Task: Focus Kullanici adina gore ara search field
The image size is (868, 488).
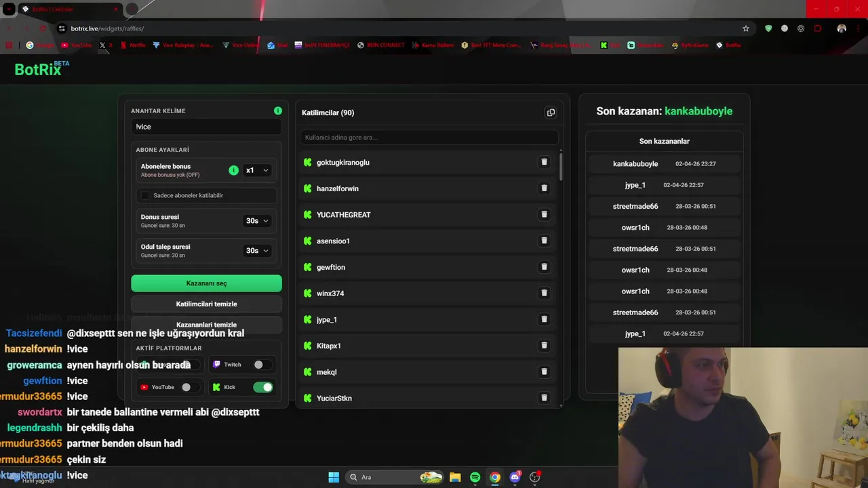Action: pyautogui.click(x=429, y=138)
